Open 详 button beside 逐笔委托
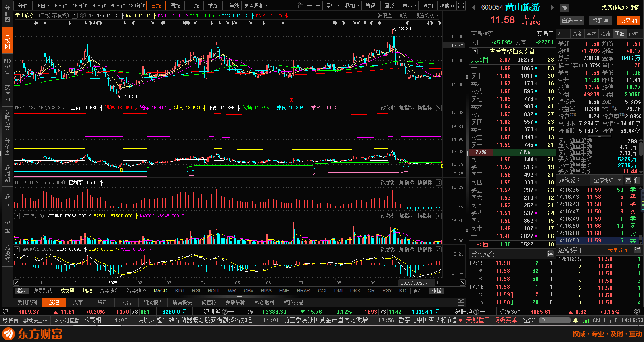The width and height of the screenshot is (644, 342). [x=637, y=180]
